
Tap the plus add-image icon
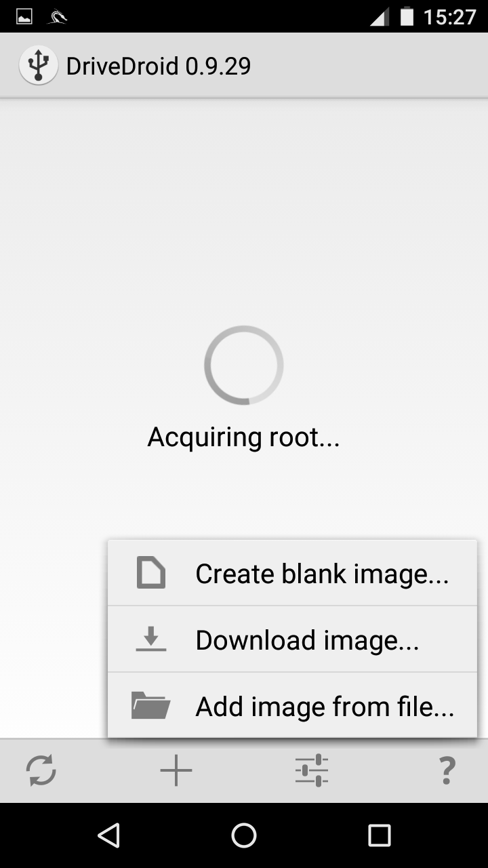(x=176, y=770)
